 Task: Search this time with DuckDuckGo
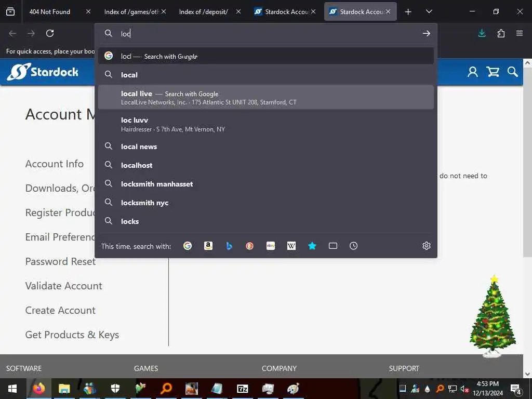coord(250,246)
